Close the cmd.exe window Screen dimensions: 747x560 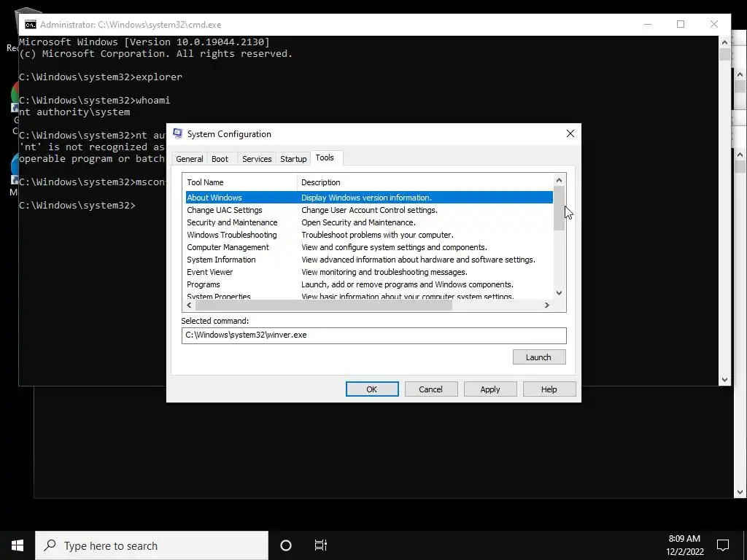714,24
